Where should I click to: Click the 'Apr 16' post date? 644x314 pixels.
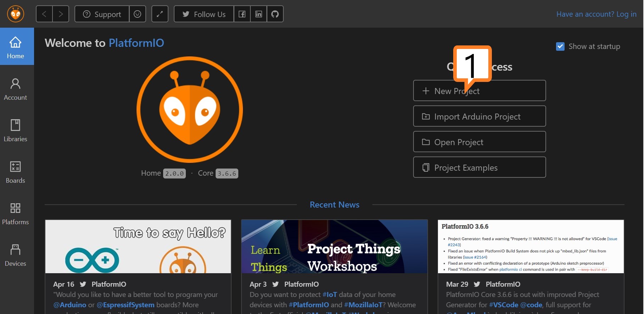pyautogui.click(x=64, y=284)
